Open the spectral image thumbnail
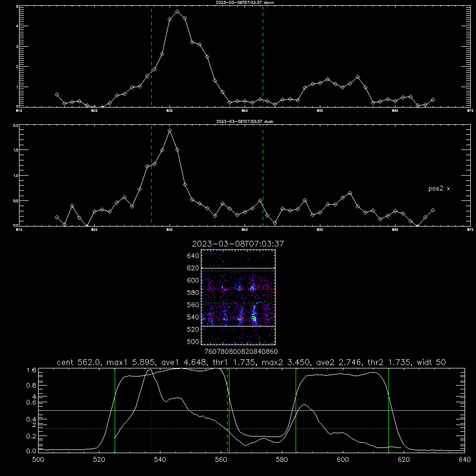 click(x=238, y=297)
